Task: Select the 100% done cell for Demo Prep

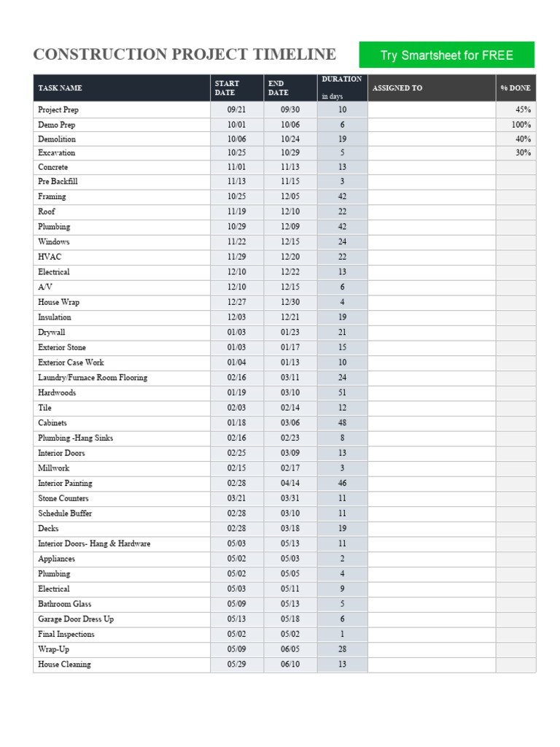Action: tap(516, 125)
